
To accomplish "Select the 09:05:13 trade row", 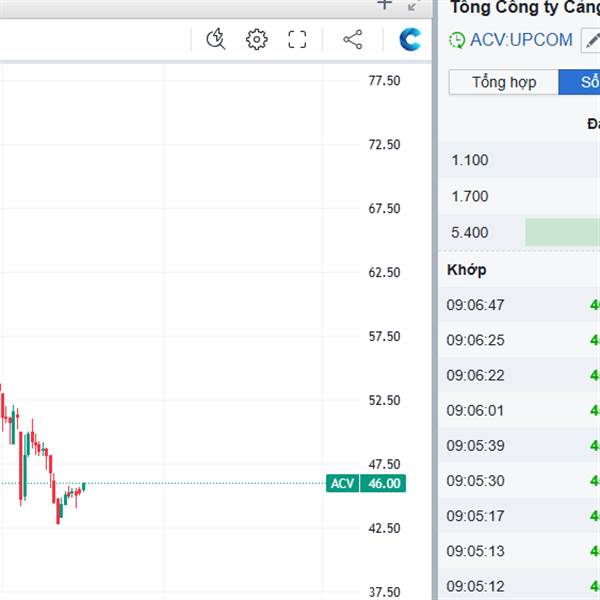I will pos(519,551).
